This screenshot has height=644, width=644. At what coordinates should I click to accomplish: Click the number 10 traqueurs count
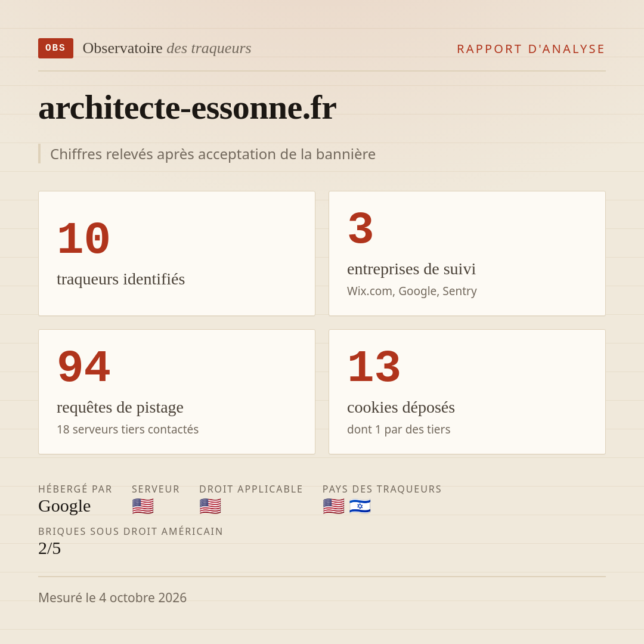(x=84, y=239)
